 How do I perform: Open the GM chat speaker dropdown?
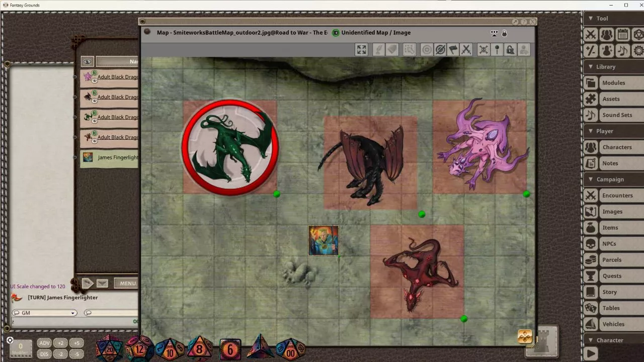(44, 313)
